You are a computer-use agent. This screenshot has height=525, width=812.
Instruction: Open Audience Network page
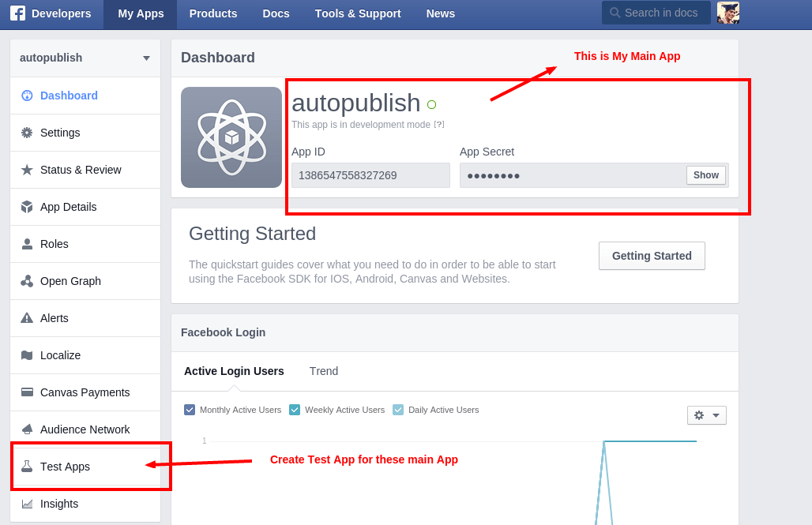click(x=85, y=429)
